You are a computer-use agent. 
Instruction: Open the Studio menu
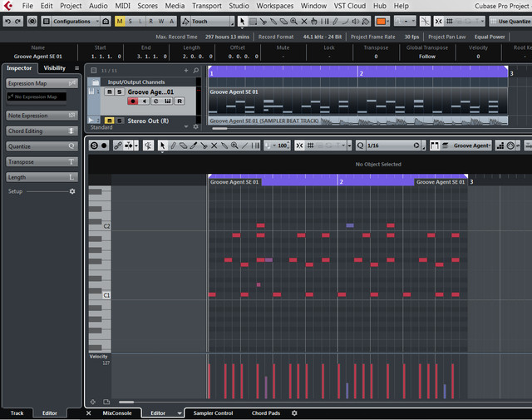[239, 6]
